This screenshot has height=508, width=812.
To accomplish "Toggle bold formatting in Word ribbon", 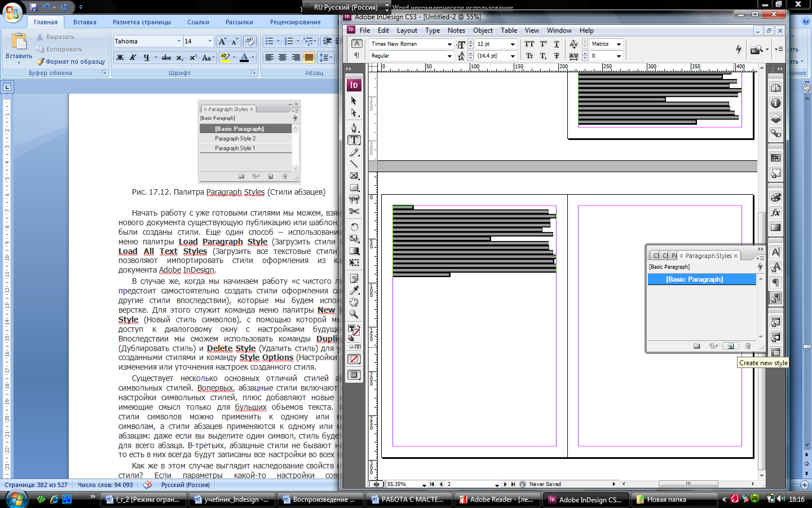I will [120, 58].
